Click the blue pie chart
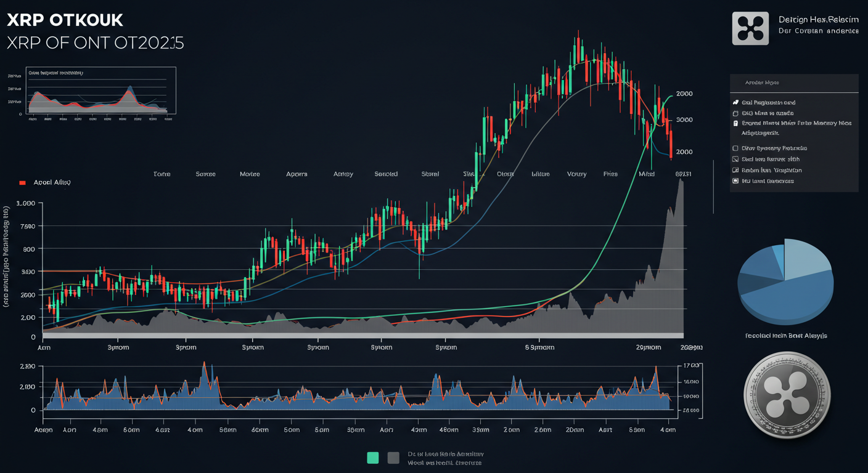868x473 pixels. coord(787,281)
